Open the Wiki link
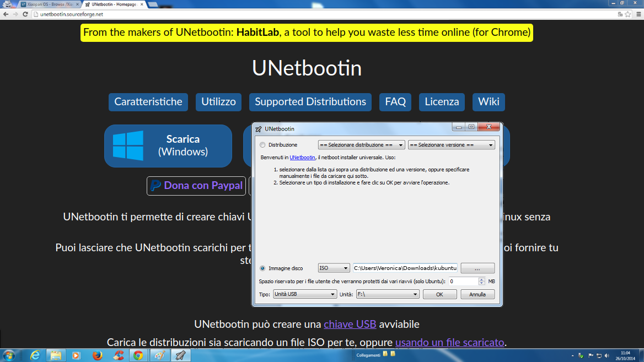Screen dimensions: 644x362 click(x=489, y=102)
